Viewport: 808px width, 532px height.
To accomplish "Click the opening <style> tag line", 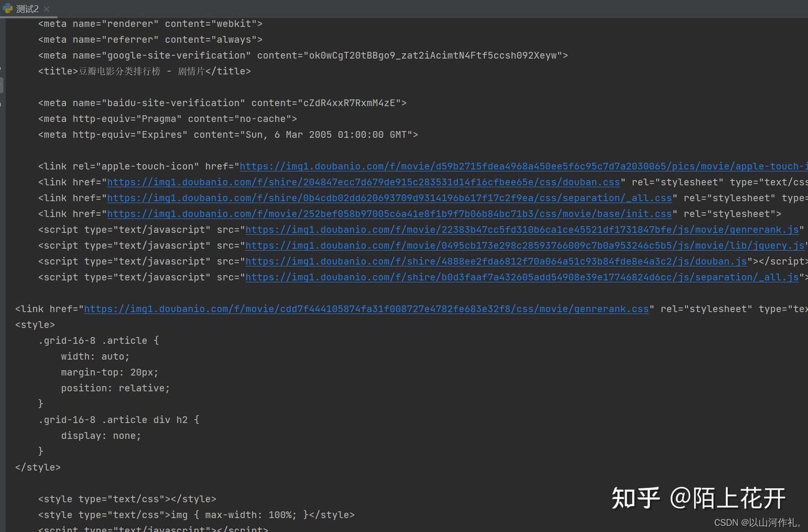I will [35, 325].
